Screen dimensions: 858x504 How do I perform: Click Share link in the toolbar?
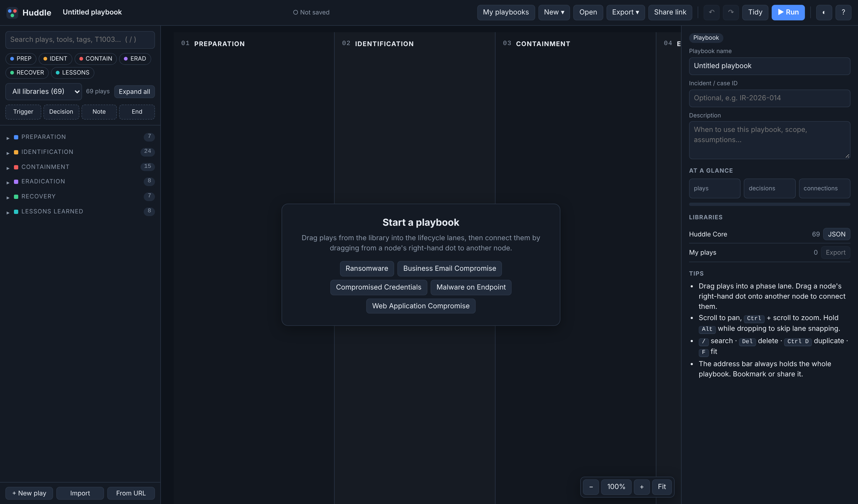(x=670, y=12)
